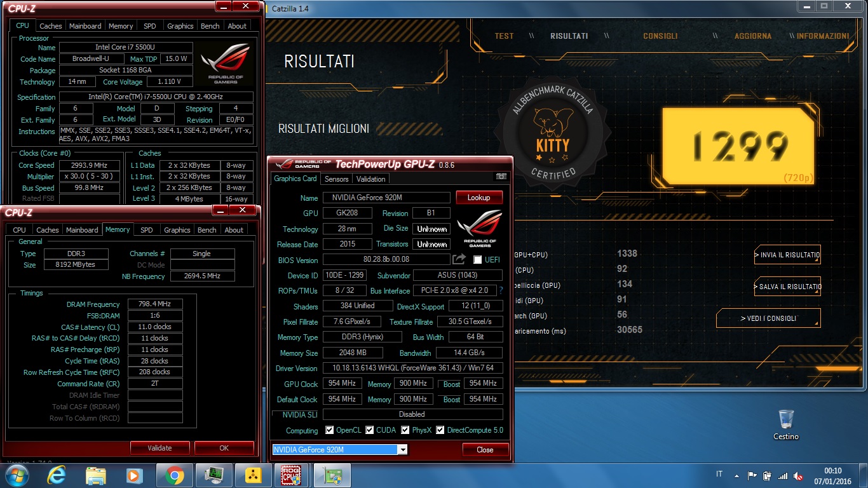Show hidden system tray icons arrow

click(x=736, y=475)
